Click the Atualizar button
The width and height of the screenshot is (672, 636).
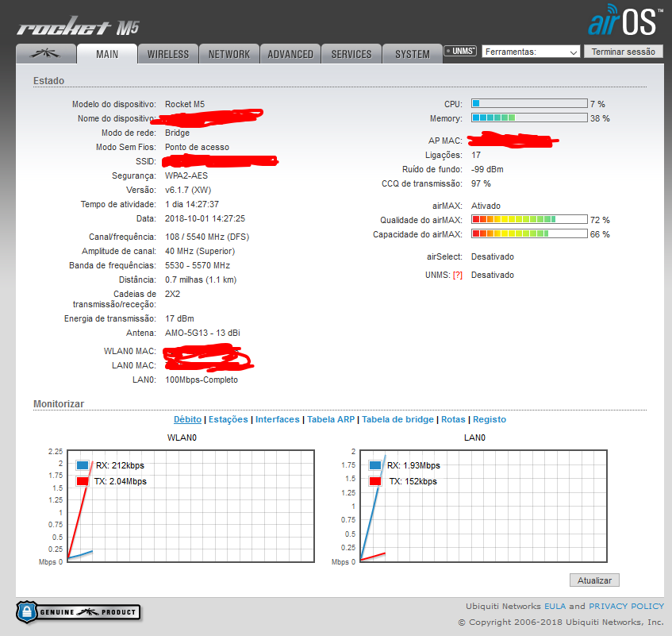(x=594, y=580)
